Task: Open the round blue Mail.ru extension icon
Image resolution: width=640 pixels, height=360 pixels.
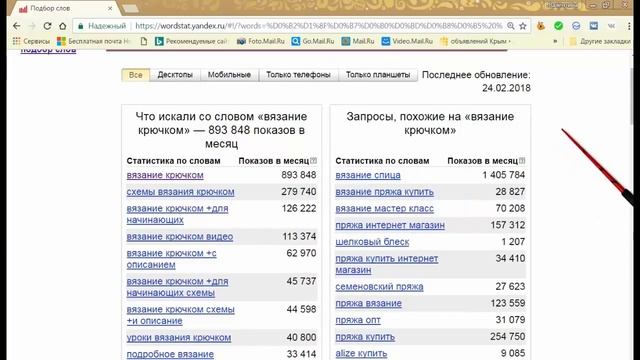Action: [576, 26]
